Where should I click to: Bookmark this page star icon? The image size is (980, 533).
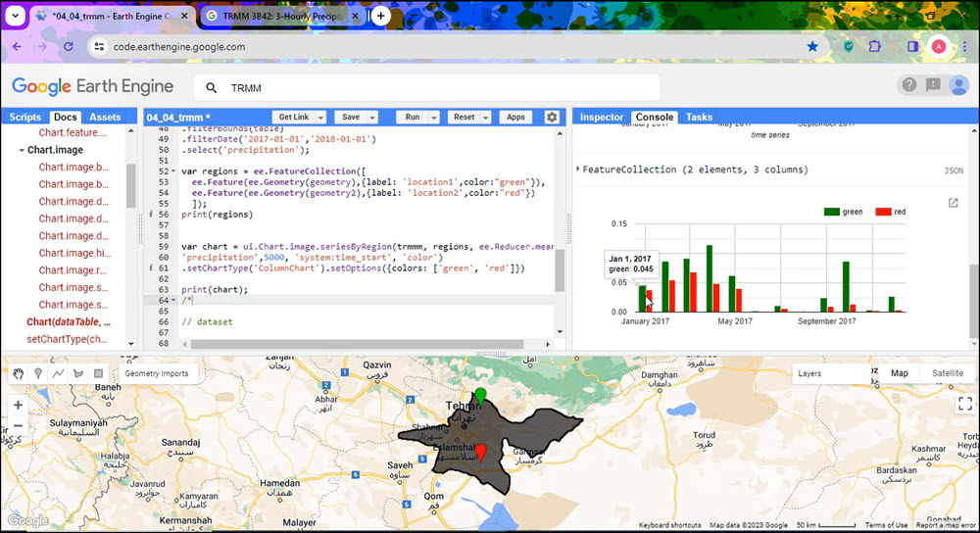[x=812, y=46]
